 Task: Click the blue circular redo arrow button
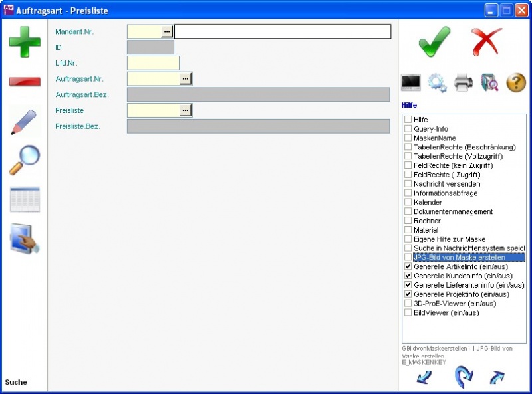tap(463, 377)
